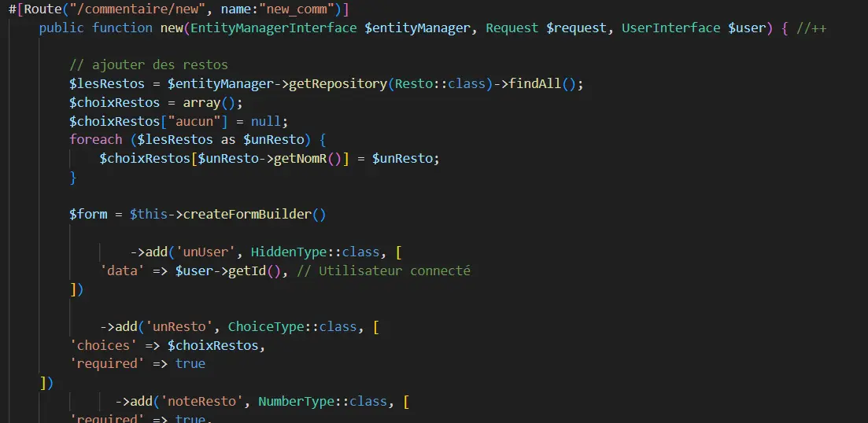868x423 pixels.
Task: Click HiddenType::class reference
Action: point(315,252)
